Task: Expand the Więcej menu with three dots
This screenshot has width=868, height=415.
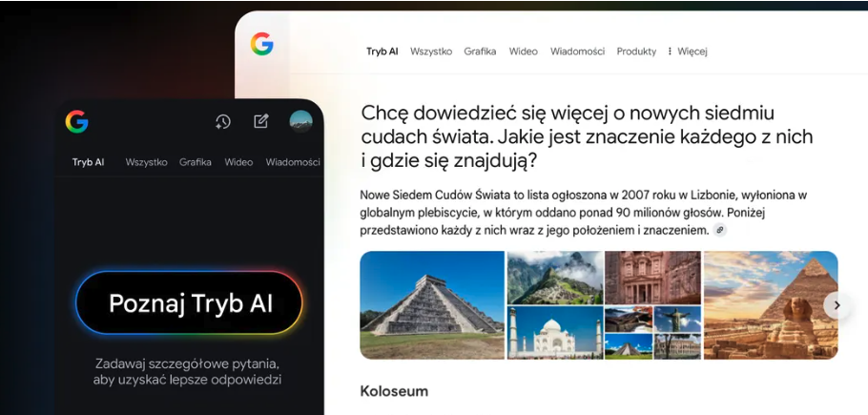Action: 688,52
